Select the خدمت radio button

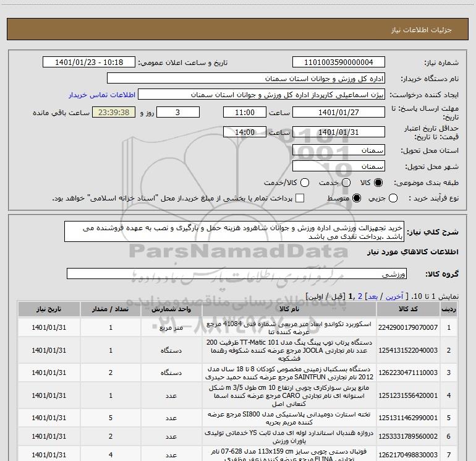click(346, 183)
